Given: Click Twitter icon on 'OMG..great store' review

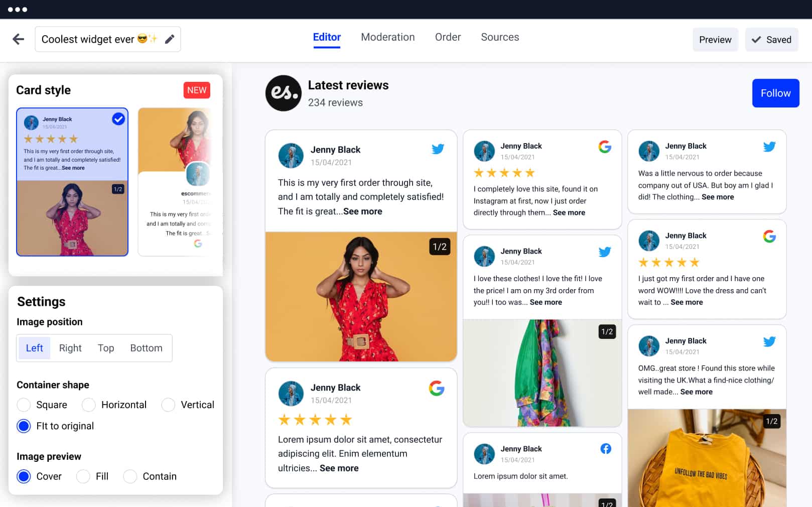Looking at the screenshot, I should point(769,342).
